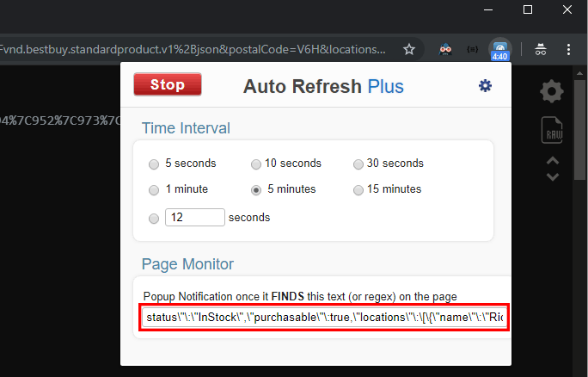Click the page vertical scrollbar thumb
Image resolution: width=588 pixels, height=377 pixels.
point(580,130)
